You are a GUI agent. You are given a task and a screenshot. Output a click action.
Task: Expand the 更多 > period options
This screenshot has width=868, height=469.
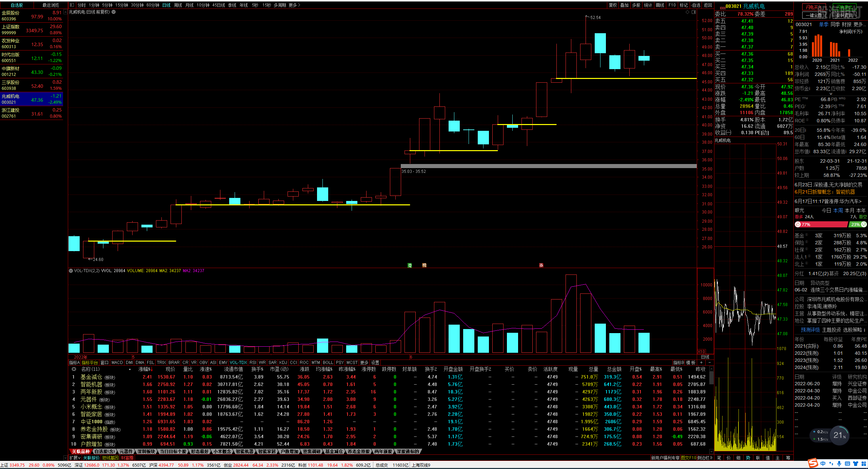(x=294, y=5)
